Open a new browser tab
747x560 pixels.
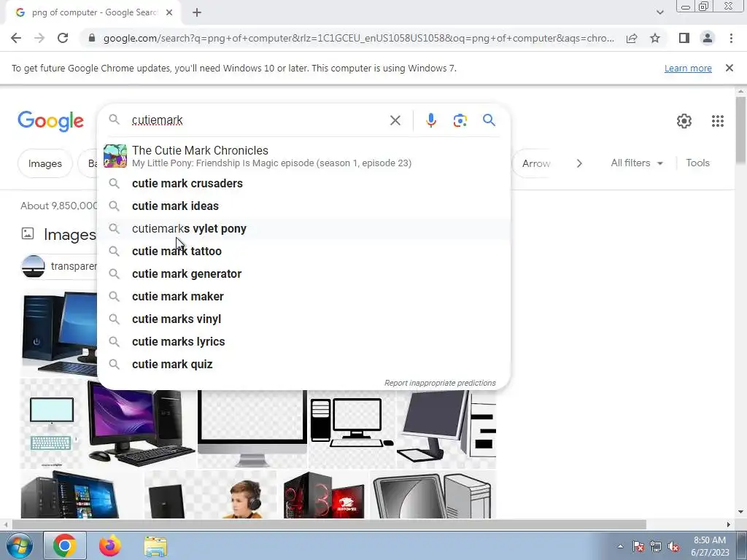click(197, 12)
